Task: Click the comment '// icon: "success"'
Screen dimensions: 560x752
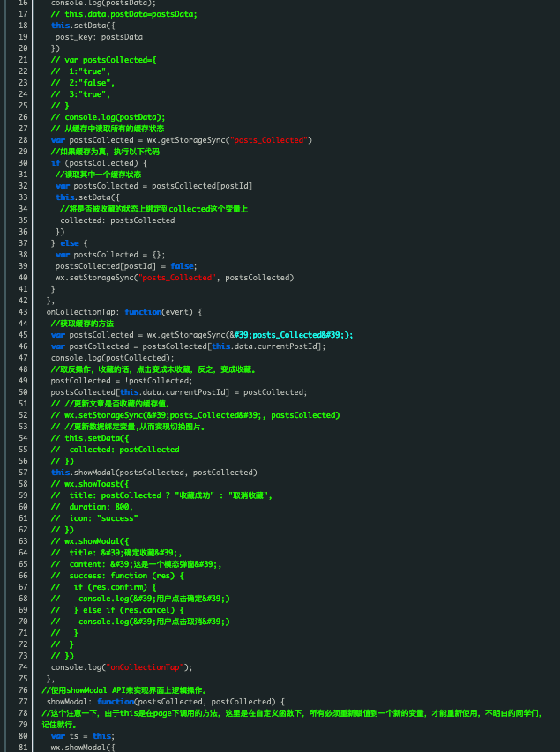Action: (x=94, y=518)
